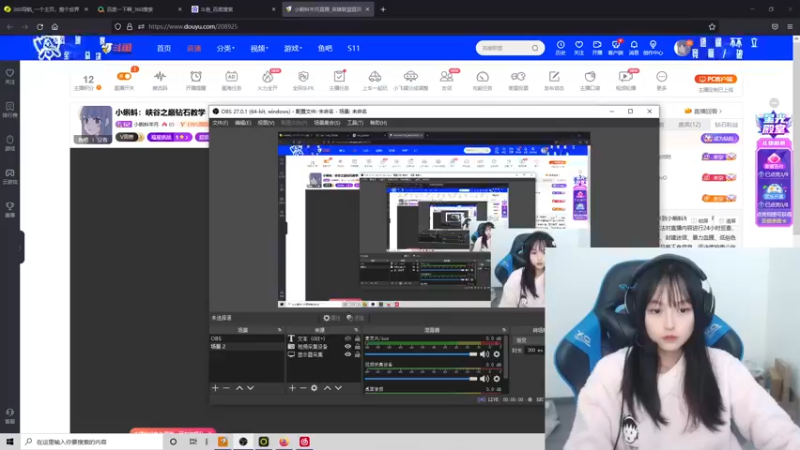Image resolution: width=800 pixels, height=450 pixels.
Task: Open the alarm clock reminder icon in Douyu toolbar
Action: point(195,77)
